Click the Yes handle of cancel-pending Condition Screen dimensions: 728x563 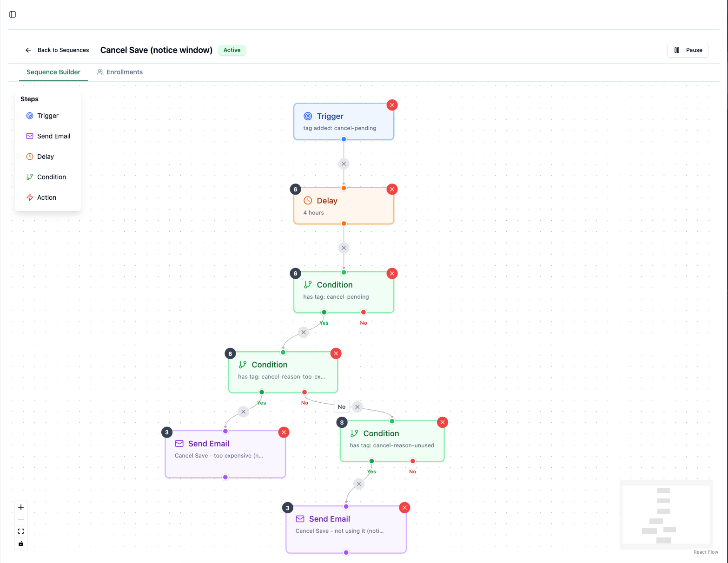324,312
